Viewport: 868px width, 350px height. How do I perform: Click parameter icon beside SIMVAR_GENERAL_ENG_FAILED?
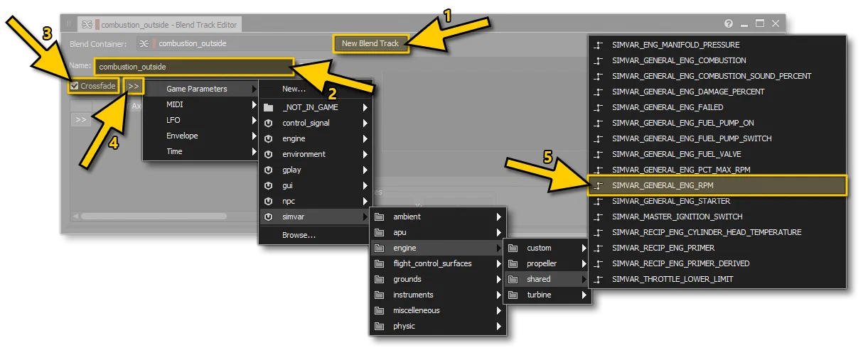click(x=599, y=107)
